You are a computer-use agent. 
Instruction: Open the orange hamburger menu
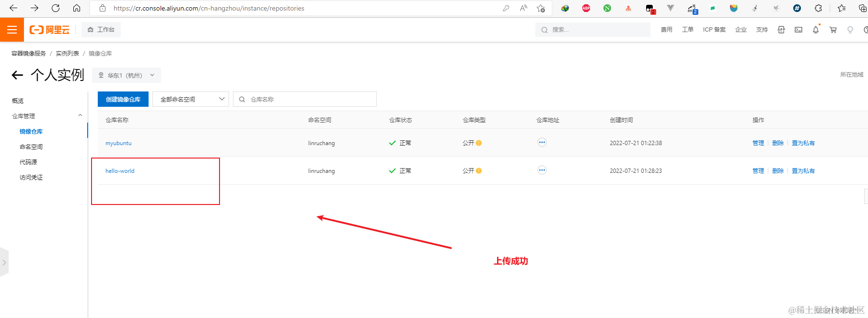(x=12, y=30)
